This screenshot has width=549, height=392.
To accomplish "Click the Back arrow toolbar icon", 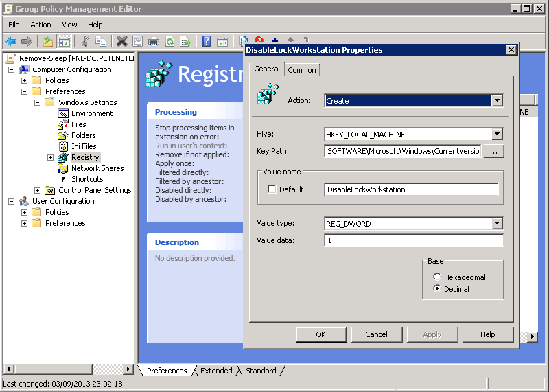I will tap(11, 42).
